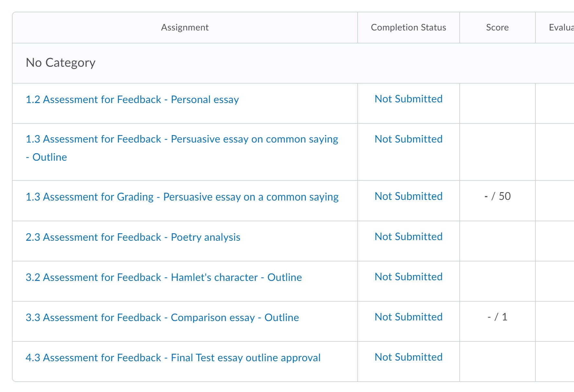Image resolution: width=574 pixels, height=392 pixels.
Task: Click the Assignment column header
Action: (x=185, y=28)
